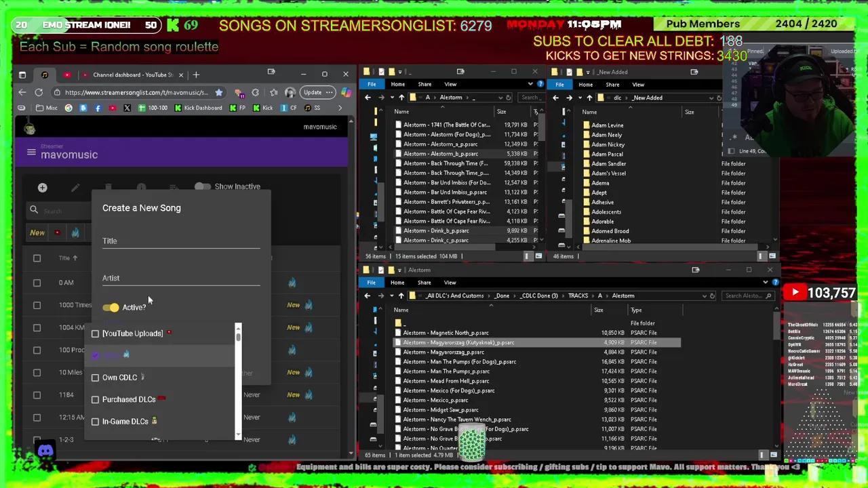The height and width of the screenshot is (488, 868).
Task: Filter by the New attribute chip
Action: pos(37,232)
